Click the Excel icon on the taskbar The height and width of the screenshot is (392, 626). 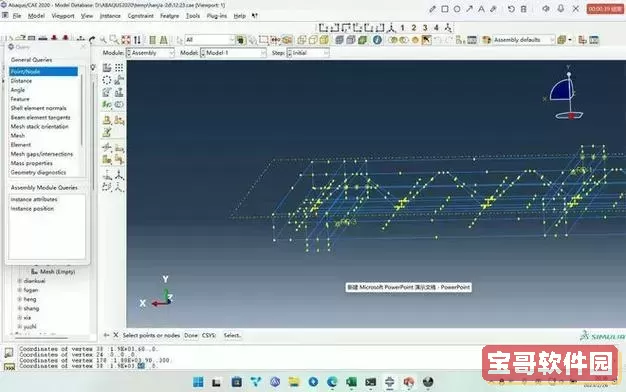coord(351,382)
